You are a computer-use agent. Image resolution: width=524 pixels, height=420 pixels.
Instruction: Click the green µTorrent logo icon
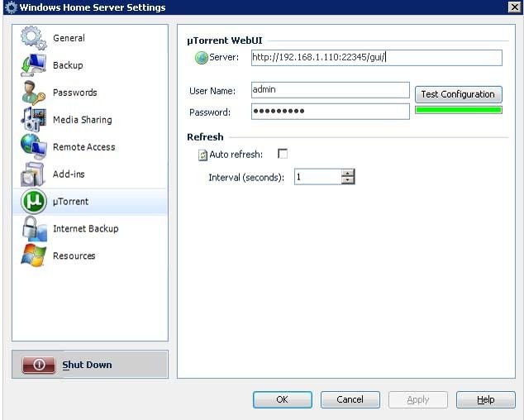pos(34,201)
